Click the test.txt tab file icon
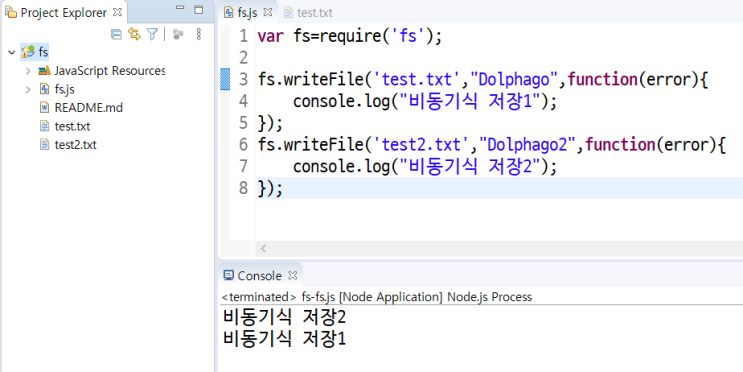Screen dimensions: 743x372 pyautogui.click(x=288, y=13)
